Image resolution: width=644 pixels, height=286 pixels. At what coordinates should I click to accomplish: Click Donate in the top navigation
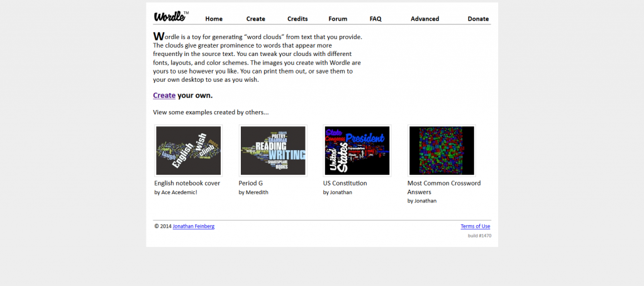click(x=478, y=19)
